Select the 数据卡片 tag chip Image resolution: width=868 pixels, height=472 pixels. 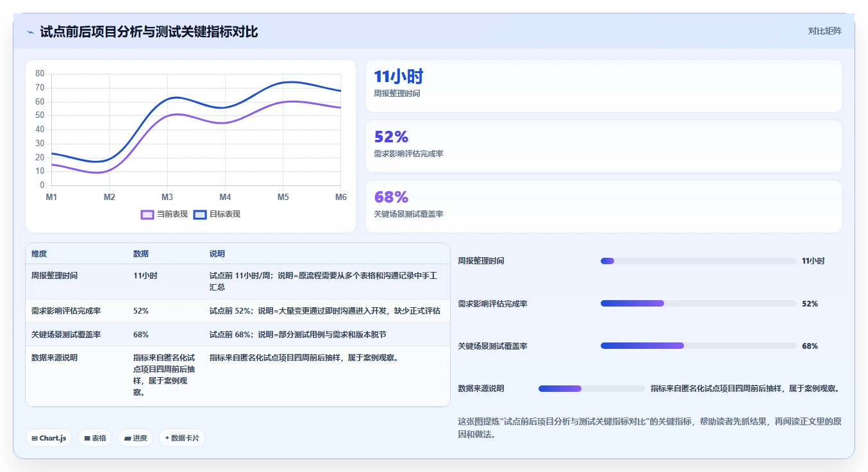tap(182, 438)
